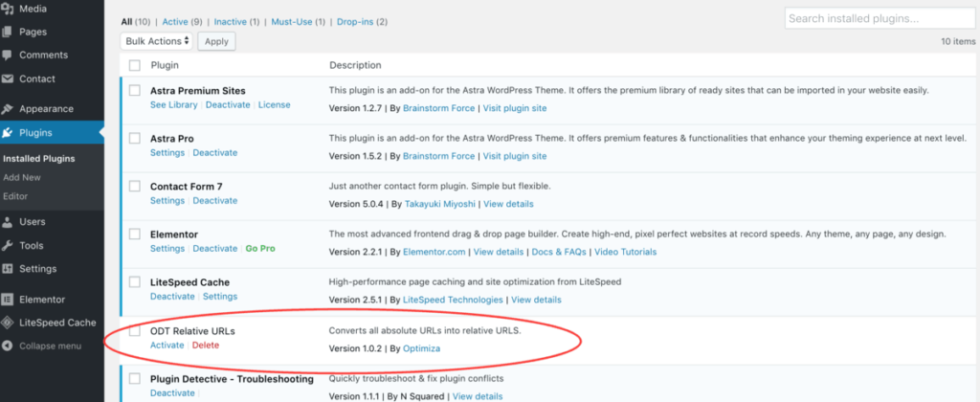980x402 pixels.
Task: View details for Plugin Detective
Action: tap(478, 396)
